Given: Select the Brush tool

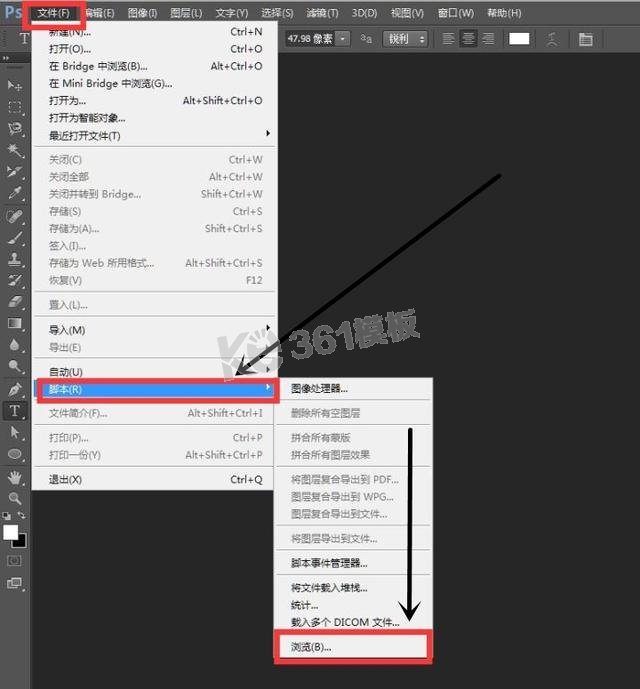Looking at the screenshot, I should (15, 237).
